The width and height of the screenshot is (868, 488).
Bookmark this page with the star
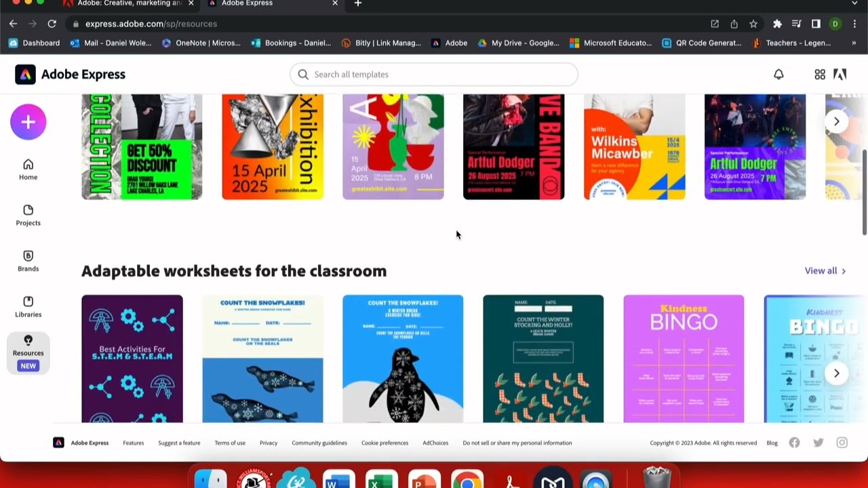pos(753,24)
